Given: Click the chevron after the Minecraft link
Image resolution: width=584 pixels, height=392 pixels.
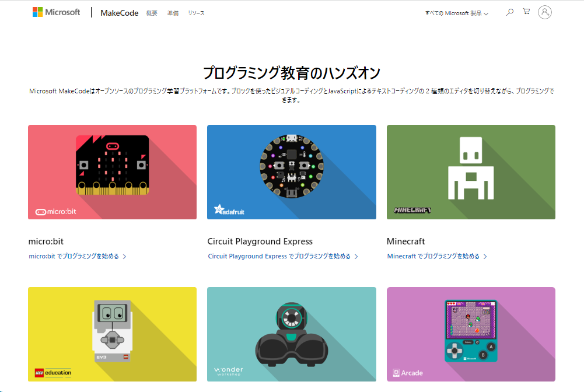Looking at the screenshot, I should point(485,257).
